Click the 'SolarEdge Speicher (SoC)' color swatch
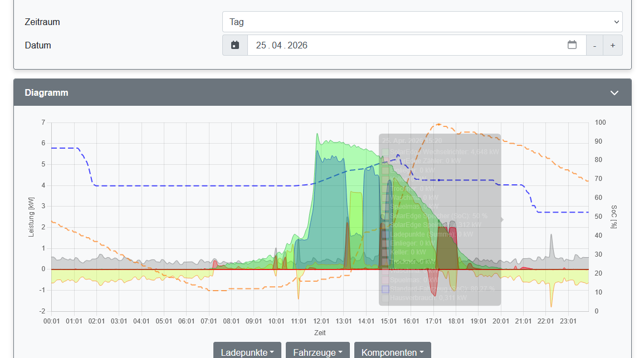 click(x=384, y=215)
